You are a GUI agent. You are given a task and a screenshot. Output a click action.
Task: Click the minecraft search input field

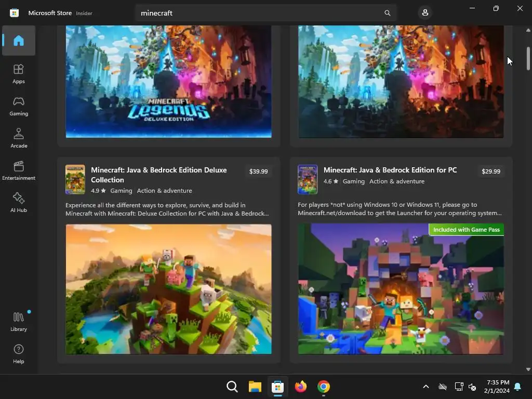tap(266, 13)
